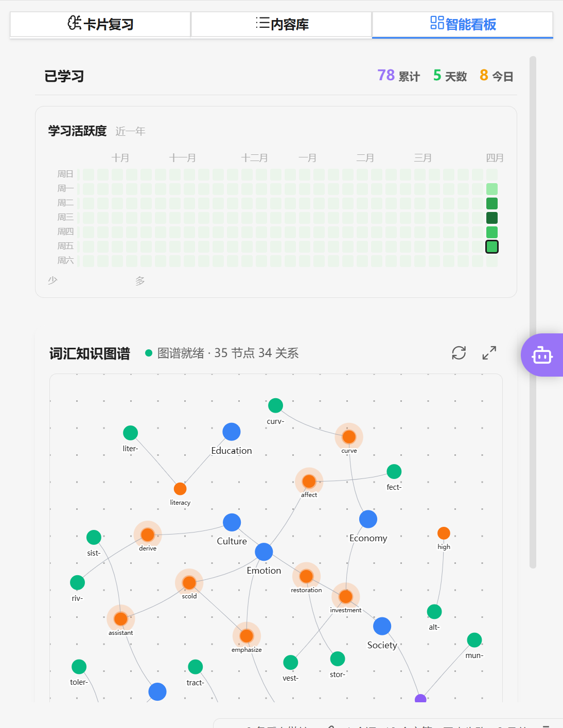Viewport: 563px width, 728px height.
Task: Select the orange 'curve' word node
Action: point(349,437)
